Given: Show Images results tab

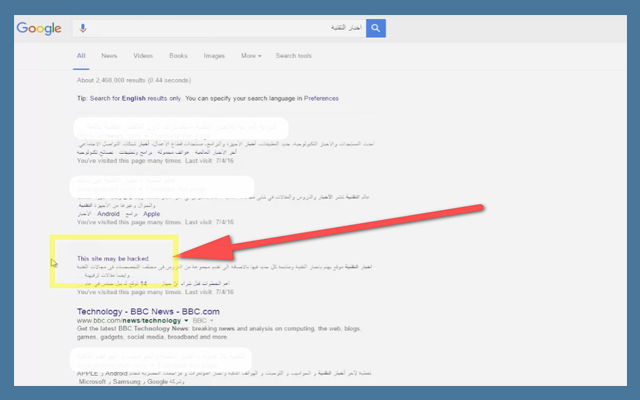Looking at the screenshot, I should pos(214,56).
